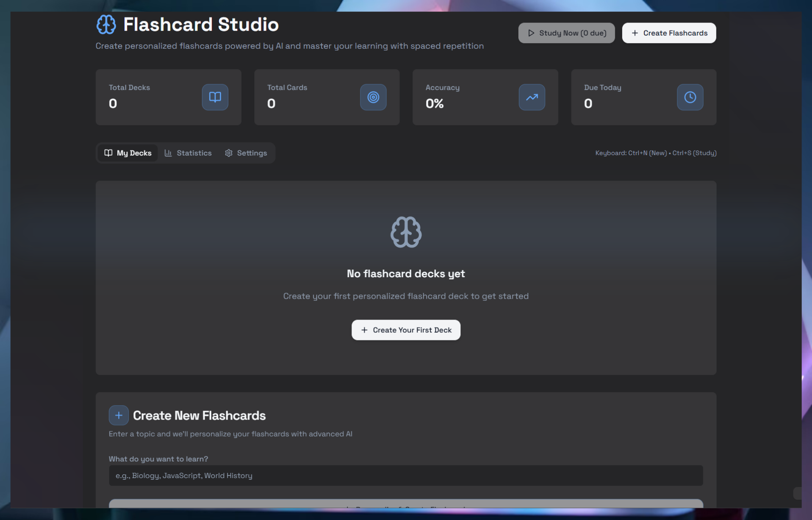Screen dimensions: 812x520
Task: Click the Total Cards target icon
Action: coord(373,97)
